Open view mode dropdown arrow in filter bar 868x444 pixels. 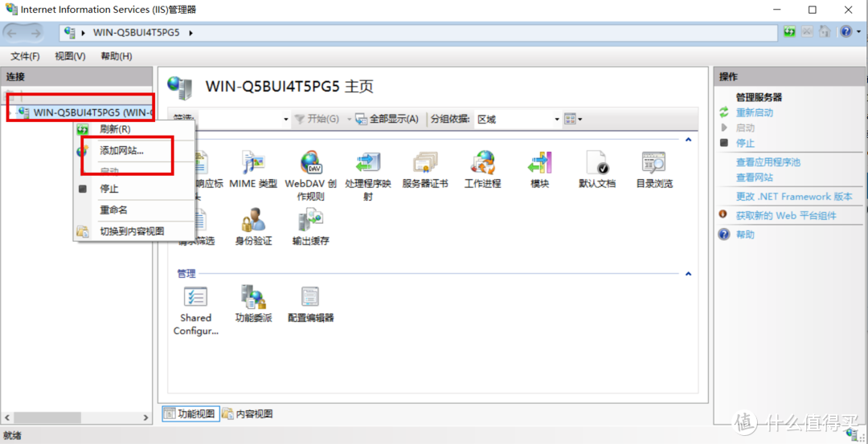tap(580, 120)
